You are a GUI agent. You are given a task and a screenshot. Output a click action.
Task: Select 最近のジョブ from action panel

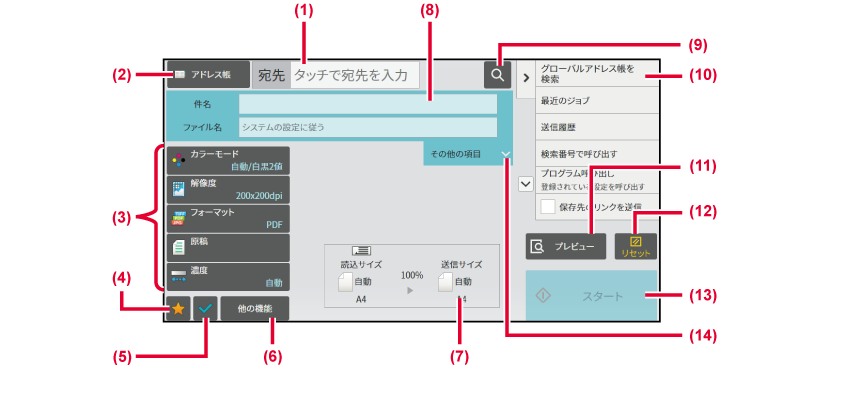coord(596,100)
